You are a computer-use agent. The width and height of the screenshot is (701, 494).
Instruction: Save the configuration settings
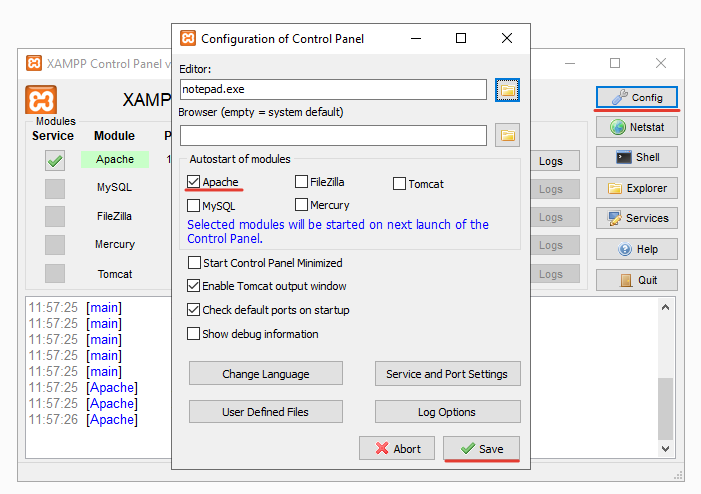[x=481, y=449]
